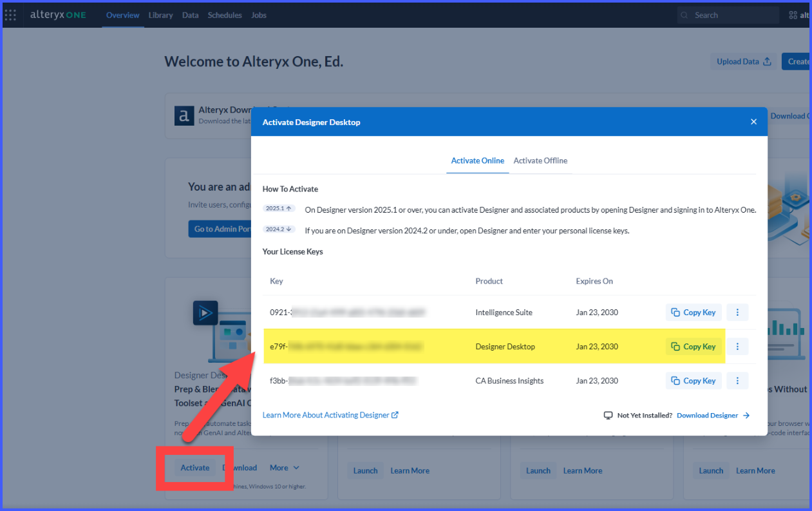
Task: Go to the Library tab
Action: click(x=160, y=15)
